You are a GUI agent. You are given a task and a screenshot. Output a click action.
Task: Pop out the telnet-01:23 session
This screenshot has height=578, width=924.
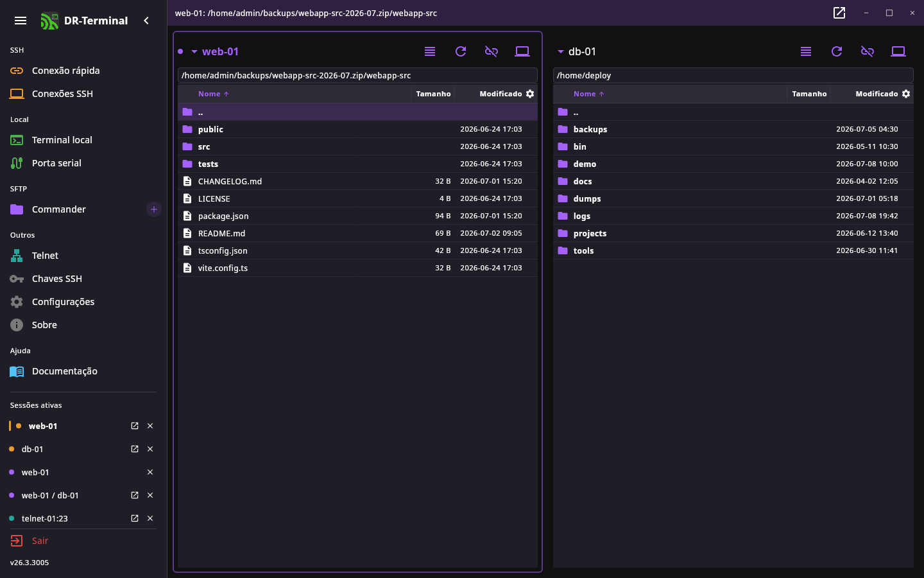coord(135,518)
